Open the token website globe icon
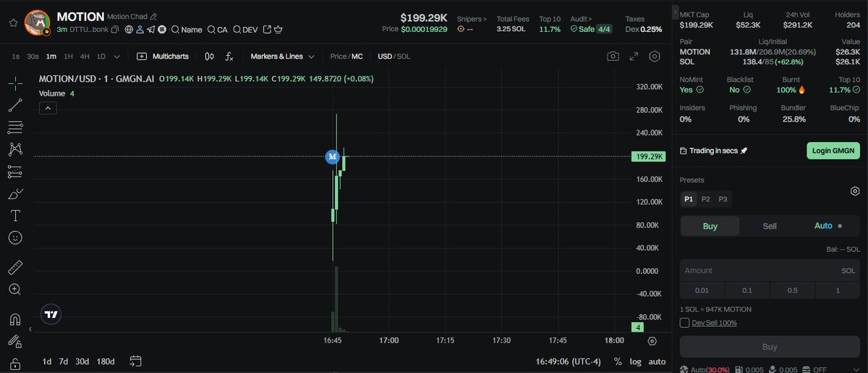 [x=129, y=30]
